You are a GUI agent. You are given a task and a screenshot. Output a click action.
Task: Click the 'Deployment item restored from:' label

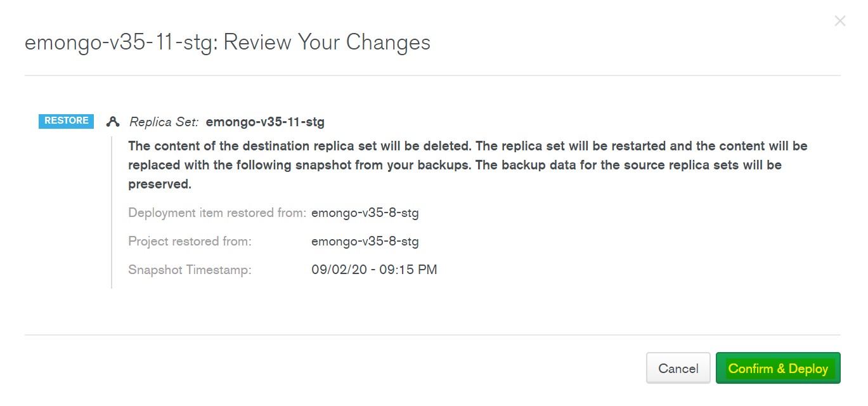tap(217, 213)
